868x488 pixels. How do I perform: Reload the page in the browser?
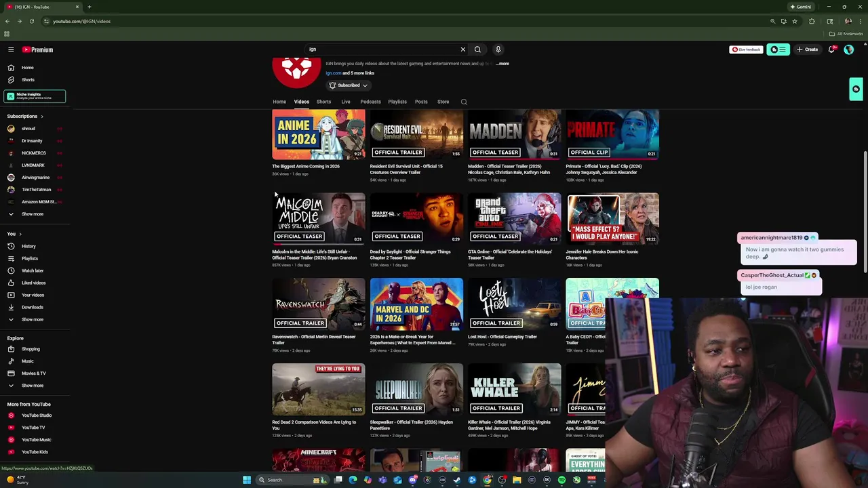tap(31, 21)
